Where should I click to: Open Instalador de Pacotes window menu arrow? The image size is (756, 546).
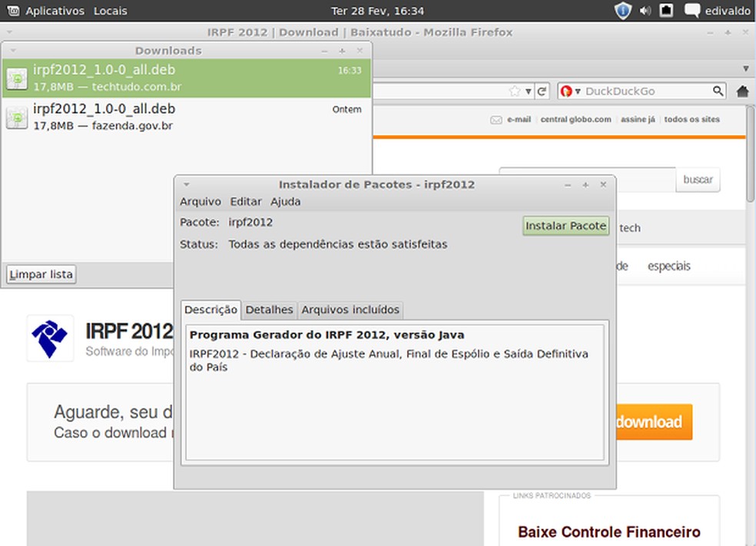pyautogui.click(x=187, y=184)
